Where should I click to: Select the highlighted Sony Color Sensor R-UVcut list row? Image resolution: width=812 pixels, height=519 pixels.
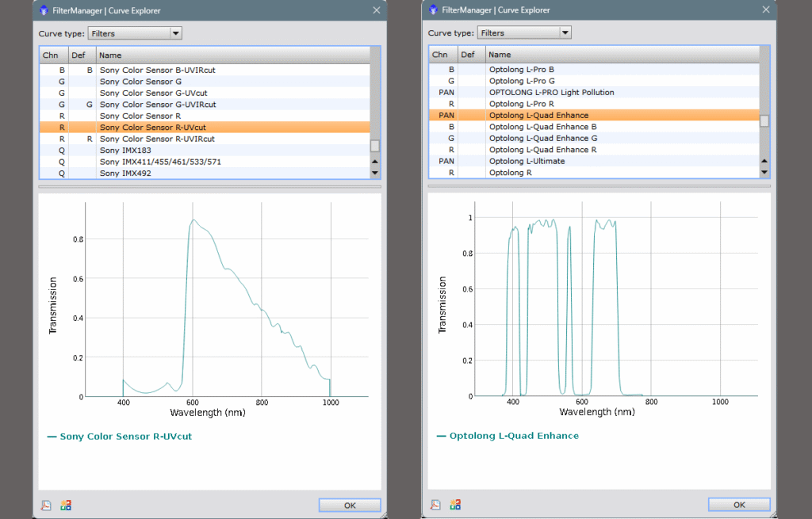205,128
